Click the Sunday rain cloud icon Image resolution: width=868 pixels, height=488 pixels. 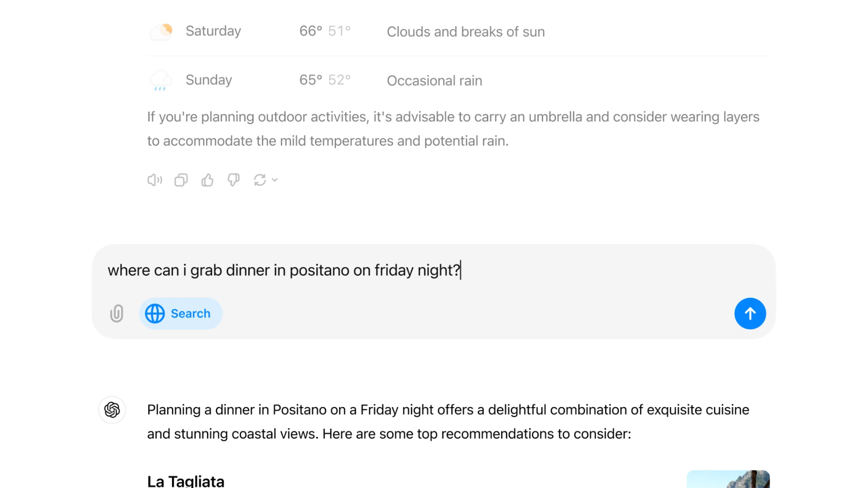pyautogui.click(x=161, y=80)
